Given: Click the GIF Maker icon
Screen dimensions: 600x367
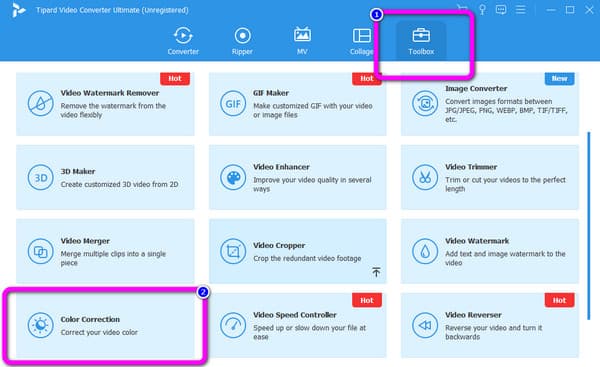Looking at the screenshot, I should (x=233, y=103).
